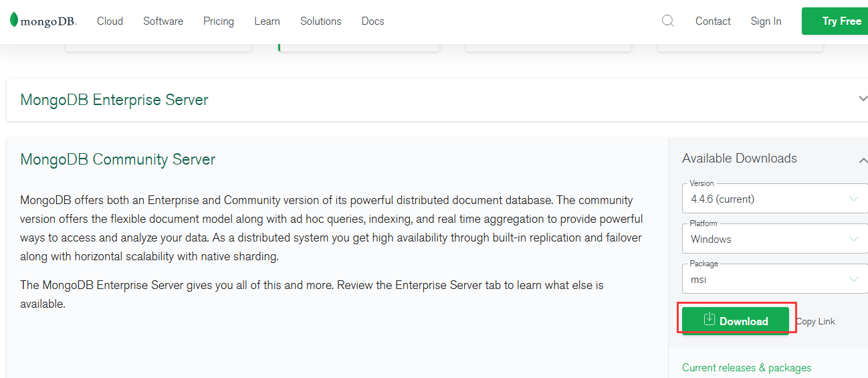Screen dimensions: 868x378
Task: Click Copy Link
Action: pyautogui.click(x=816, y=321)
